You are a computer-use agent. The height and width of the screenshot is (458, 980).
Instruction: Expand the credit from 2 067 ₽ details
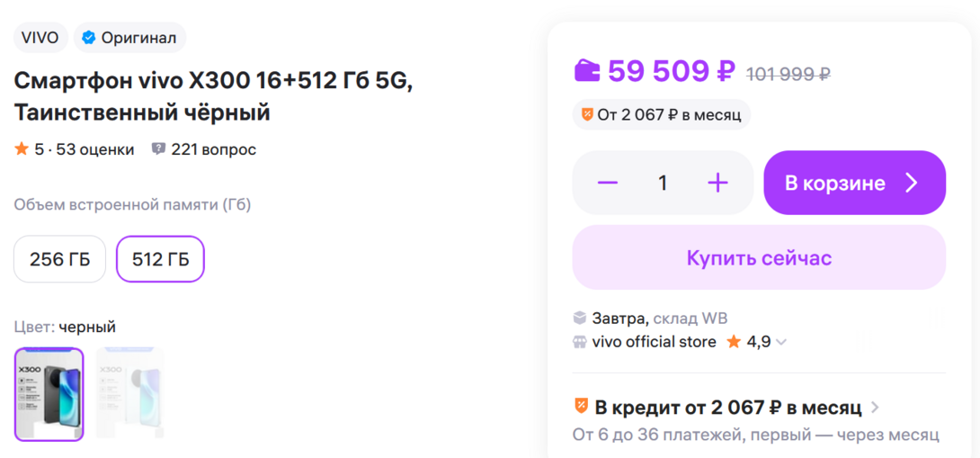[876, 408]
